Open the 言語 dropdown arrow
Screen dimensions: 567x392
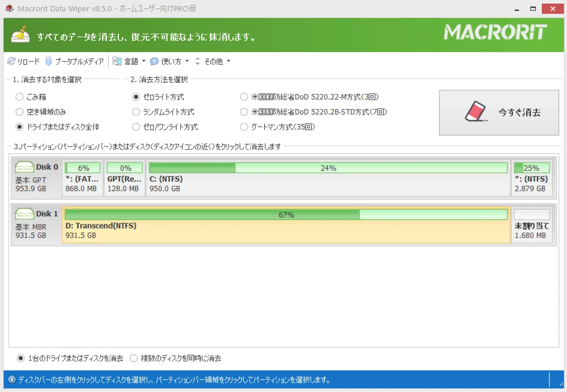pyautogui.click(x=144, y=61)
